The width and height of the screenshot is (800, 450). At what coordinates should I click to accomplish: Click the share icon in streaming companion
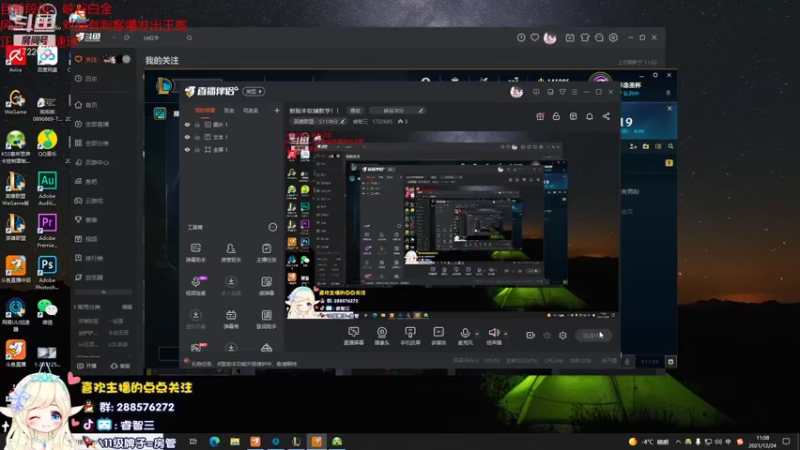pyautogui.click(x=606, y=116)
